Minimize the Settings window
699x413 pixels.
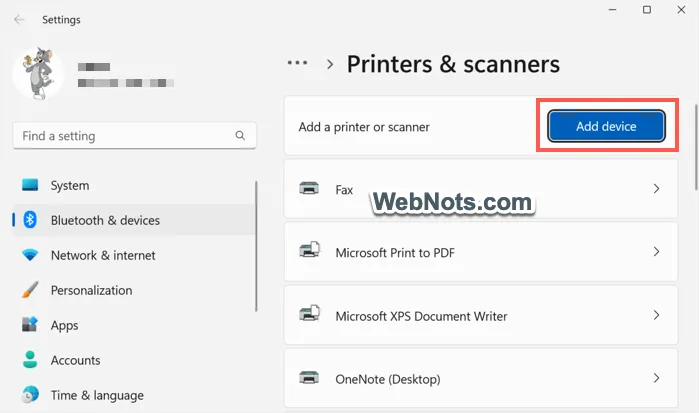point(613,9)
